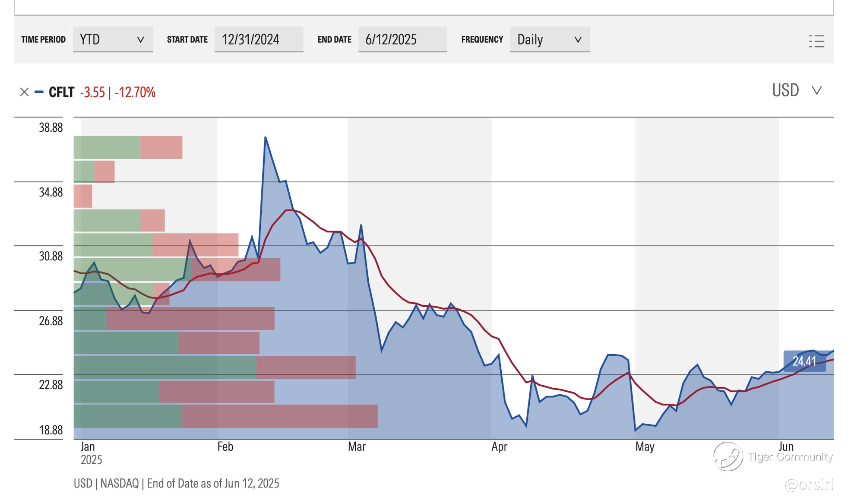Open the YTD time period dropdown
The height and width of the screenshot is (504, 851).
click(113, 39)
